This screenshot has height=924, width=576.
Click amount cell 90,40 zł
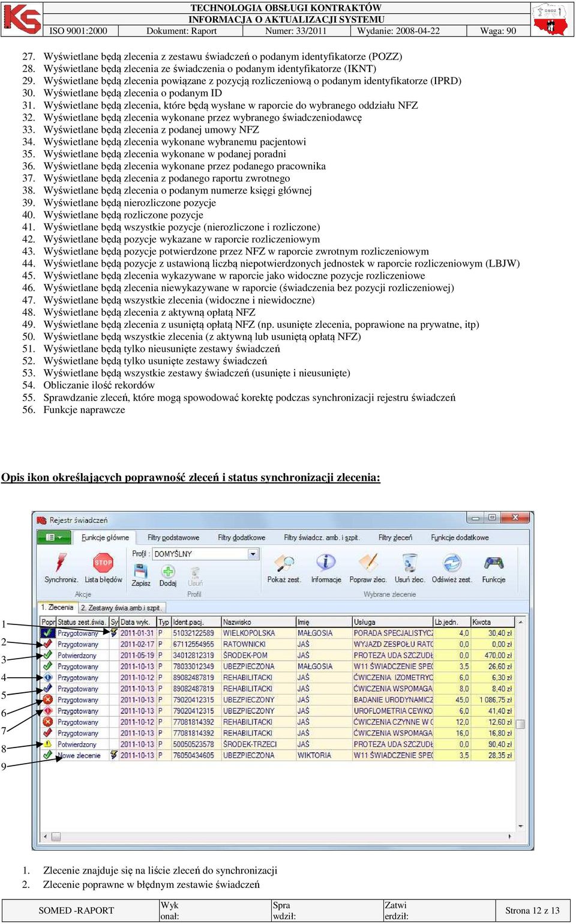click(492, 744)
